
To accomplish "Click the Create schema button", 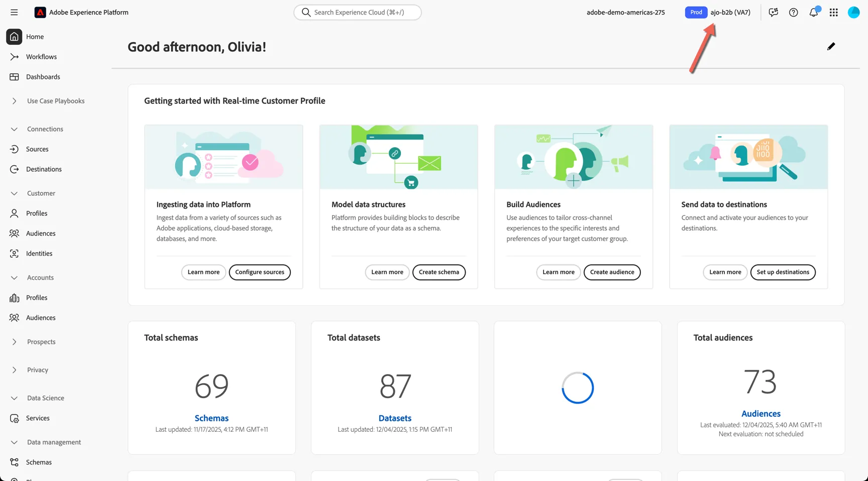I will (439, 272).
